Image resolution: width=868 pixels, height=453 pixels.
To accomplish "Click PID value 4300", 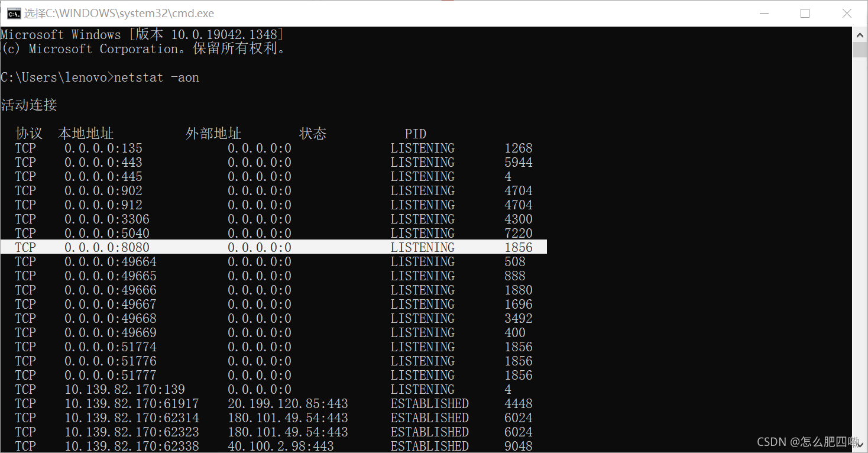I will click(x=519, y=219).
